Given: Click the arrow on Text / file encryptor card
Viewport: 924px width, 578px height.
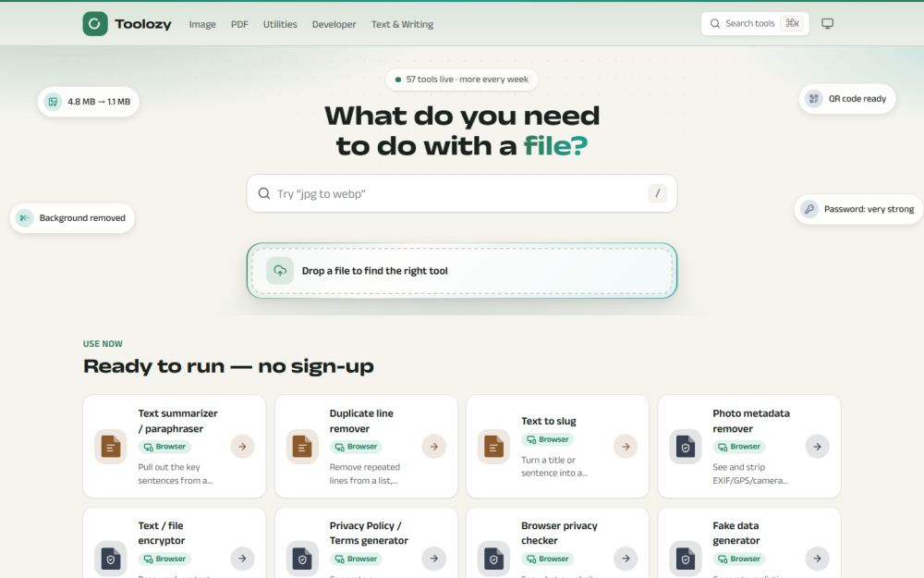Looking at the screenshot, I should click(x=242, y=559).
